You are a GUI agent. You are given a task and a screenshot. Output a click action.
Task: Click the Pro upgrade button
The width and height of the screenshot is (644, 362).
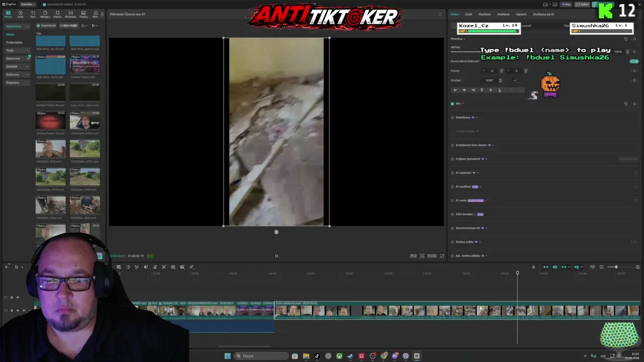pyautogui.click(x=567, y=5)
